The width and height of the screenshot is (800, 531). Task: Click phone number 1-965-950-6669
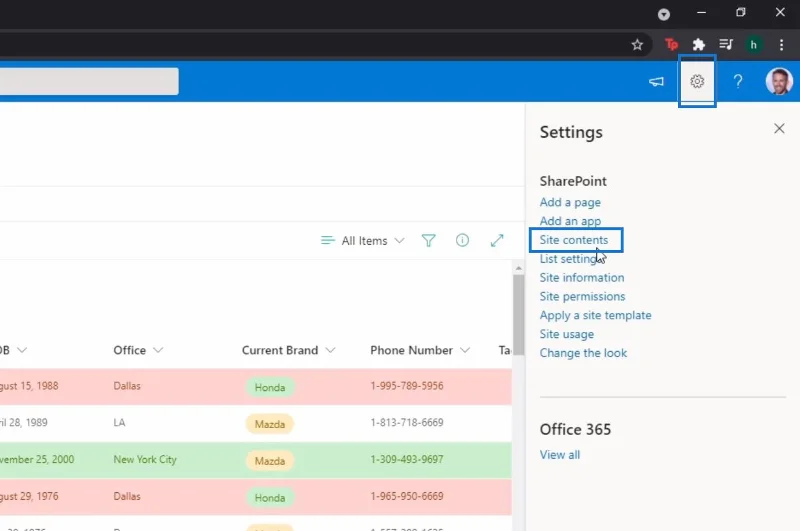[x=407, y=496]
